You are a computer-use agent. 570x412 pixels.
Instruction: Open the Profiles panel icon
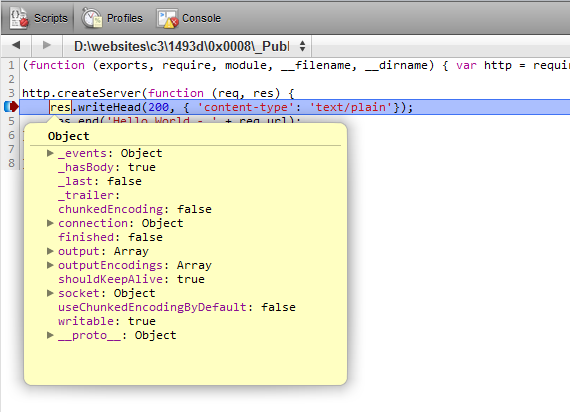(92, 18)
